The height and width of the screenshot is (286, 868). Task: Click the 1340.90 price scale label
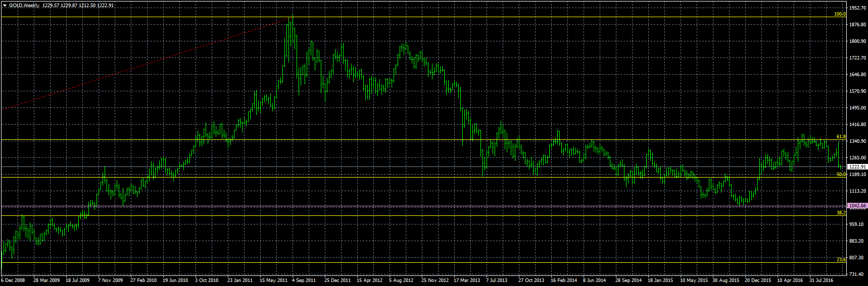[x=857, y=141]
